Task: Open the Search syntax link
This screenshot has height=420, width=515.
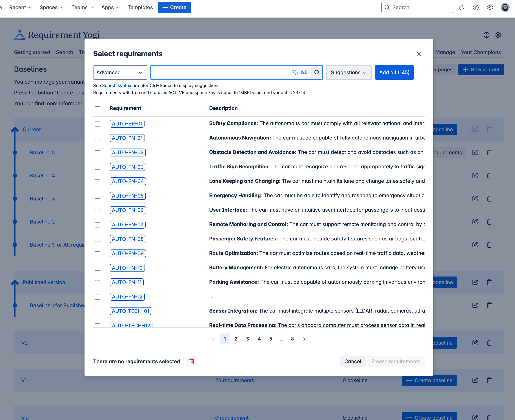Action: [116, 85]
